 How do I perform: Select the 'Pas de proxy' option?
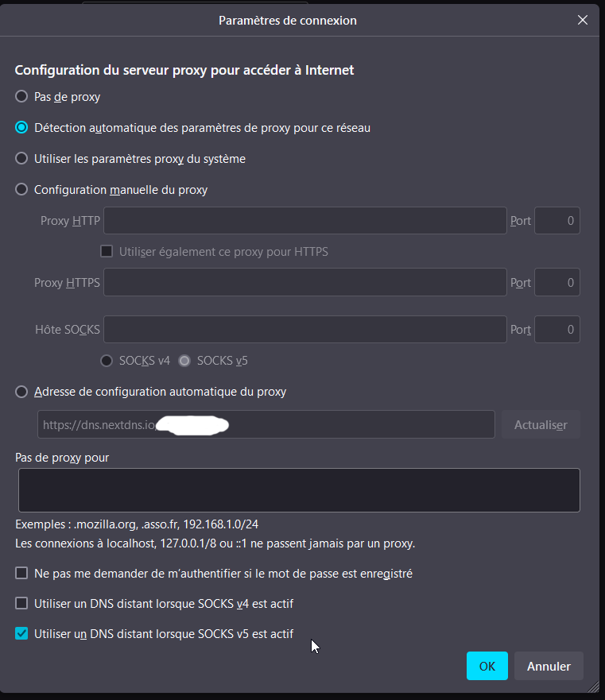(21, 97)
